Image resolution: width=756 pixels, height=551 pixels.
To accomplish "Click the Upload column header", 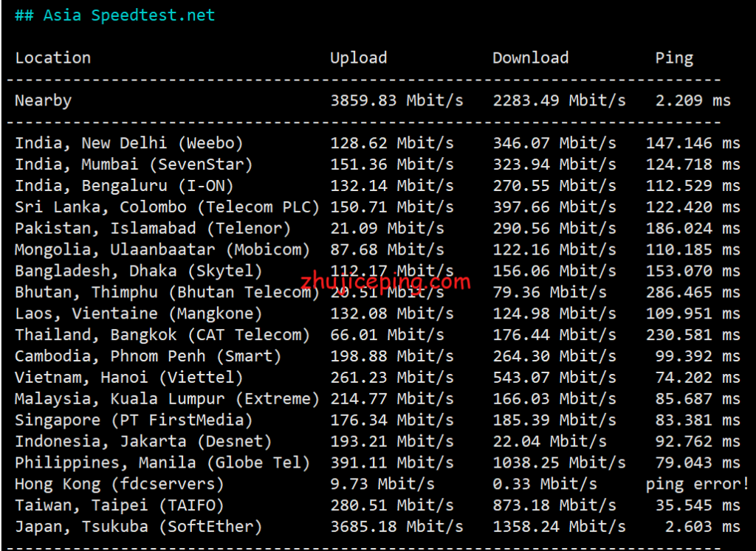I will tap(358, 58).
